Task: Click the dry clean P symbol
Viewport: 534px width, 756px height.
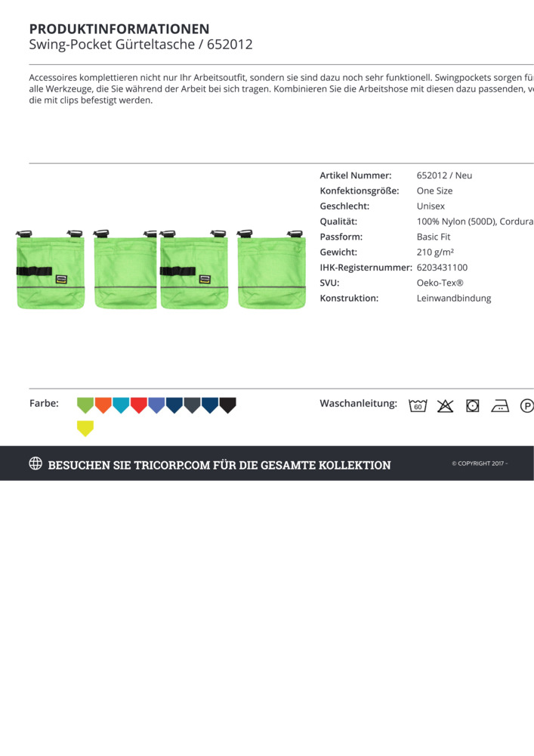Action: (526, 406)
